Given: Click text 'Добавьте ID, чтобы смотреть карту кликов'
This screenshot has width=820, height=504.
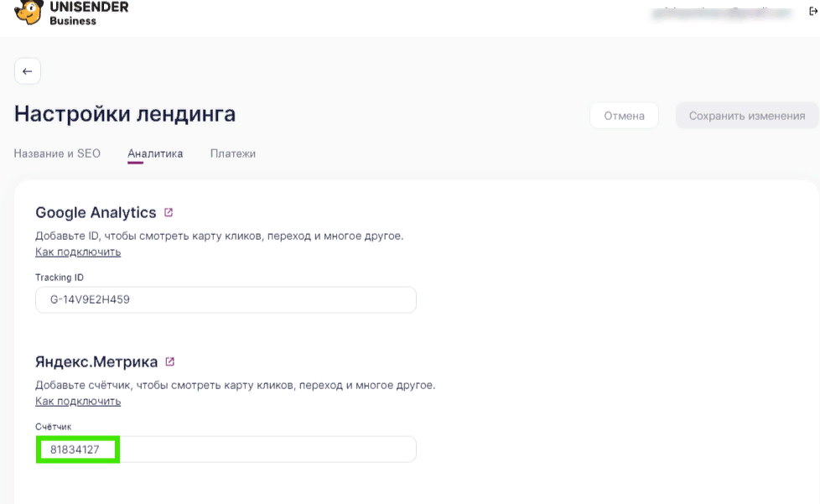Looking at the screenshot, I should (x=150, y=236).
